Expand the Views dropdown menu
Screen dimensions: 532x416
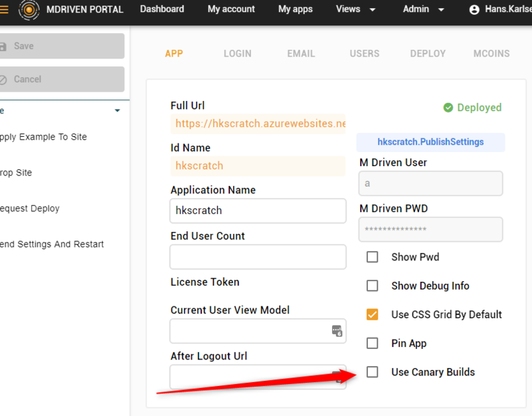click(355, 9)
